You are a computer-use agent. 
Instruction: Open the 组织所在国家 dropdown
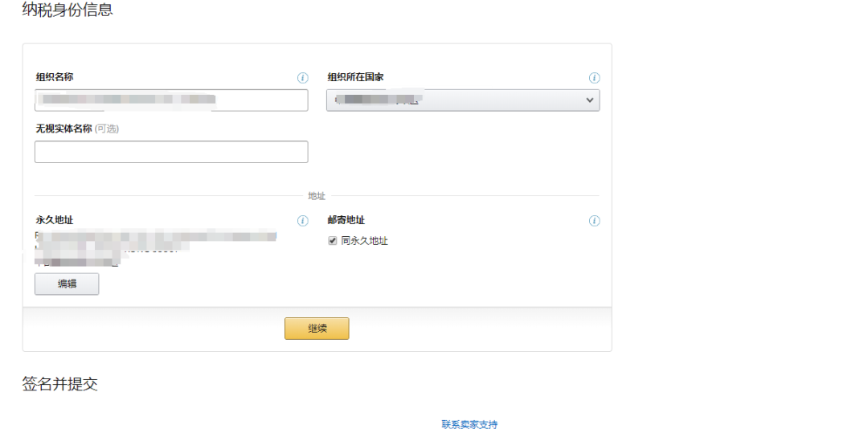point(462,100)
